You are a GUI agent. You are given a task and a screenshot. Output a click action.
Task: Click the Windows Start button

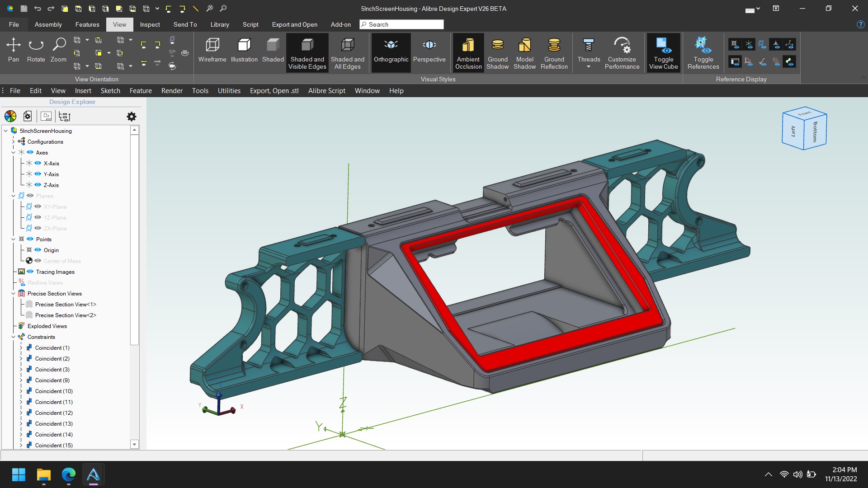(x=19, y=475)
